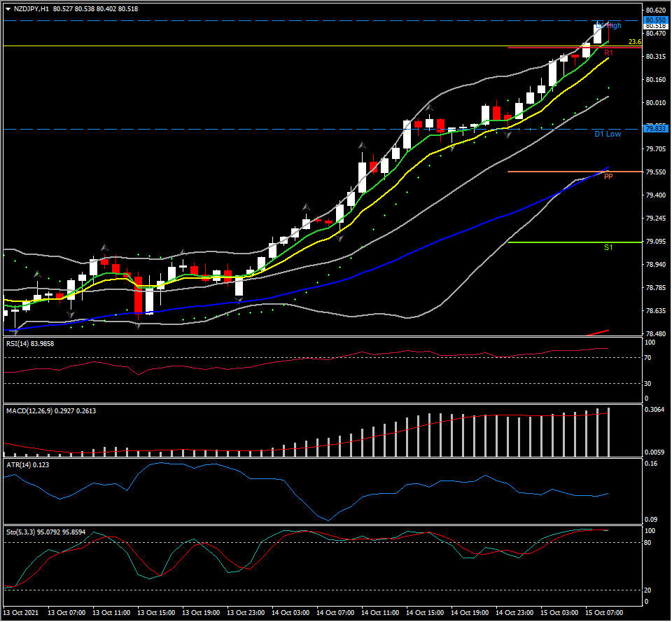Click the 78.480 price scale value
672x622 pixels.
tap(656, 333)
